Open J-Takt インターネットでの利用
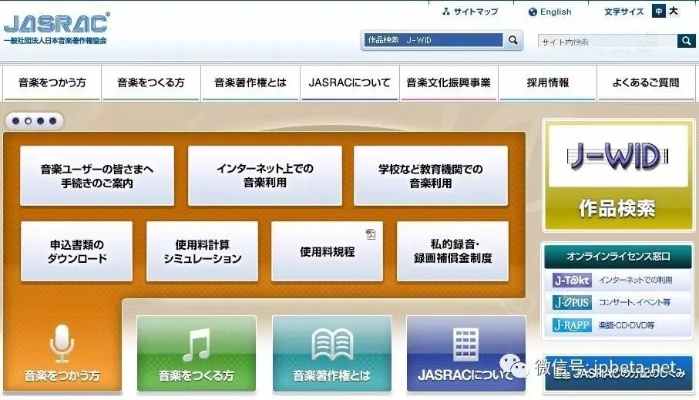Viewport: 699px width, 400px height. 618,280
